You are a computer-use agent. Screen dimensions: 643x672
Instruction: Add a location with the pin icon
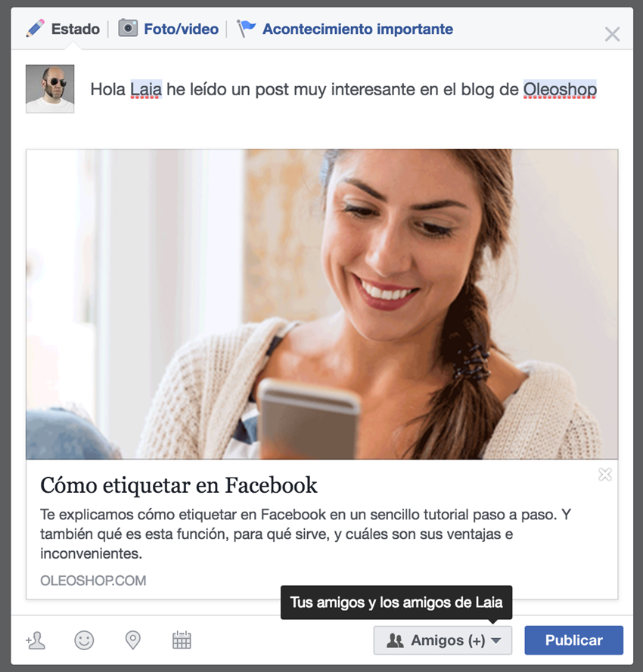133,640
